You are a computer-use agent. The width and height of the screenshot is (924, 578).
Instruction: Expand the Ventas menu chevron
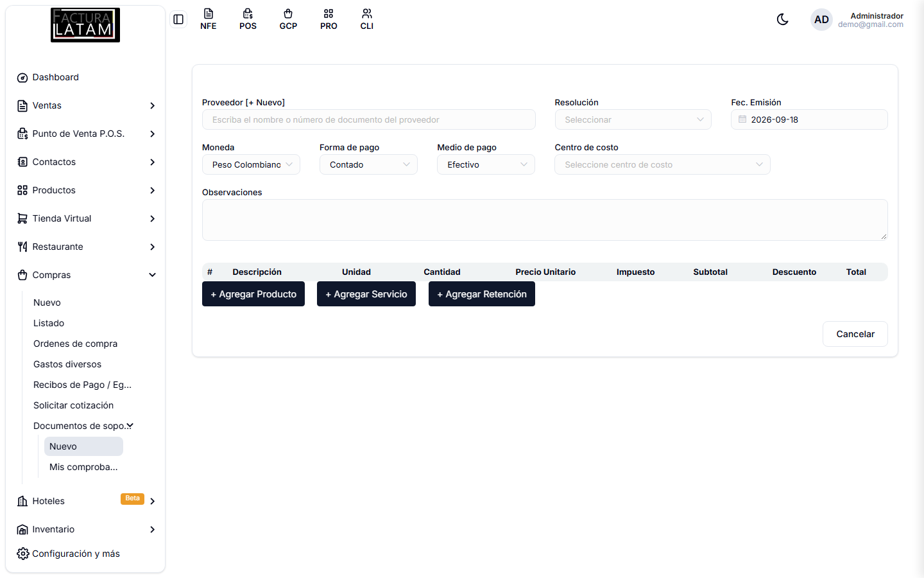coord(152,105)
